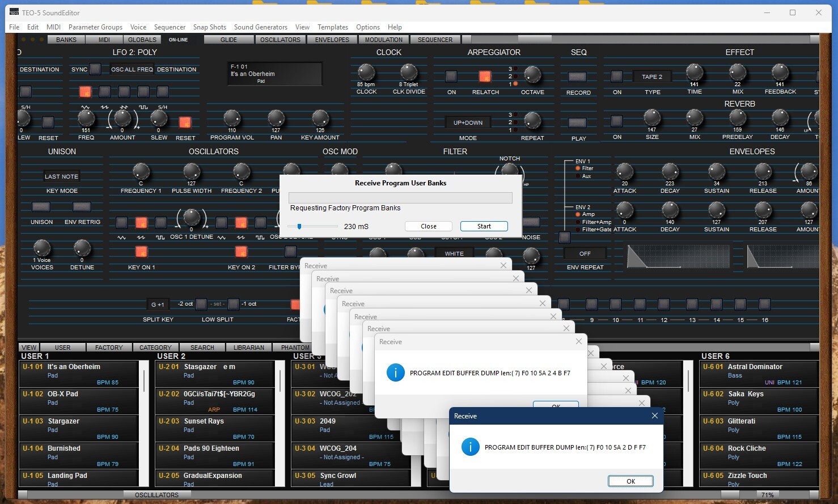Open the KEY MODE dropdown showing LAST NOTE
838x504 pixels.
coord(61,176)
